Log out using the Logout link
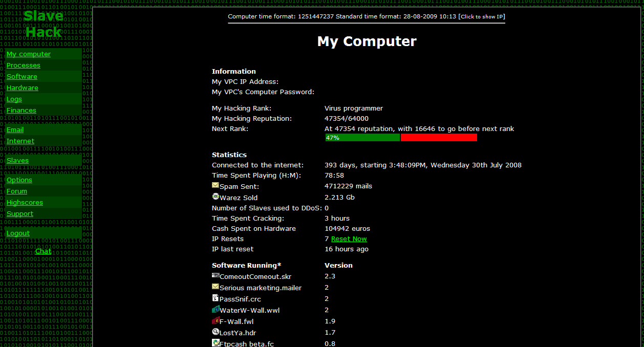 click(18, 233)
